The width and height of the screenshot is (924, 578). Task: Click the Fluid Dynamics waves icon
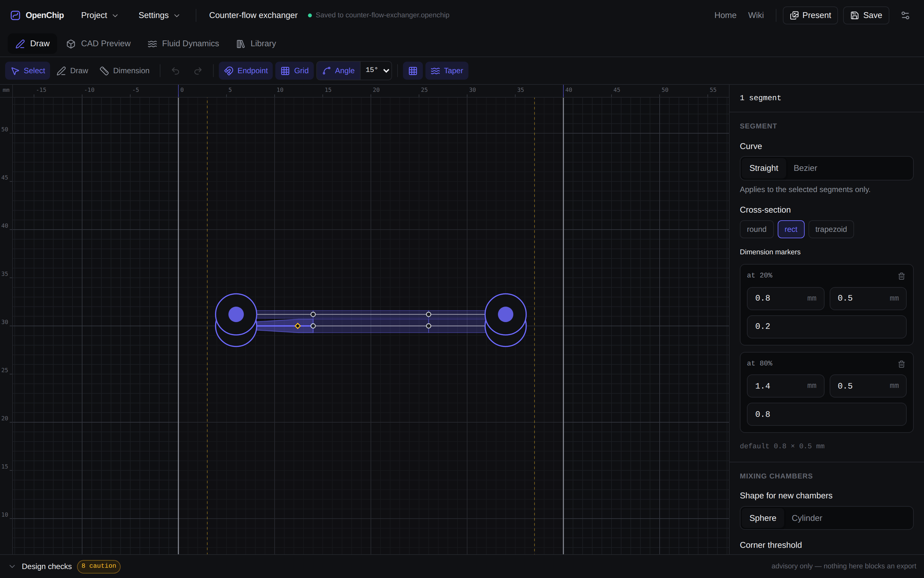152,44
